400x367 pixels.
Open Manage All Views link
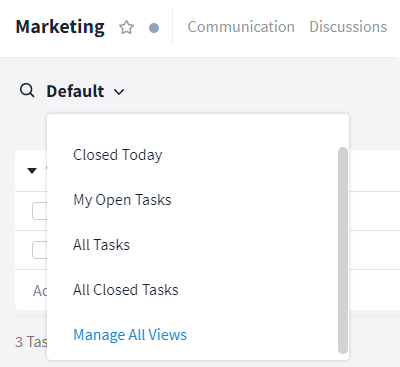coord(130,335)
